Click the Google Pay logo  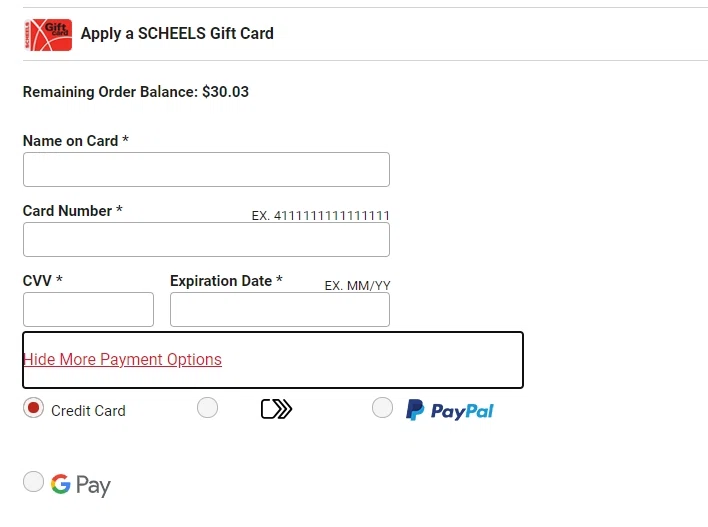point(81,485)
